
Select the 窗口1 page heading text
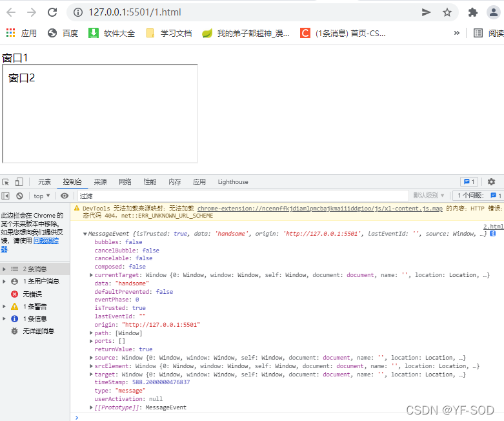point(15,58)
